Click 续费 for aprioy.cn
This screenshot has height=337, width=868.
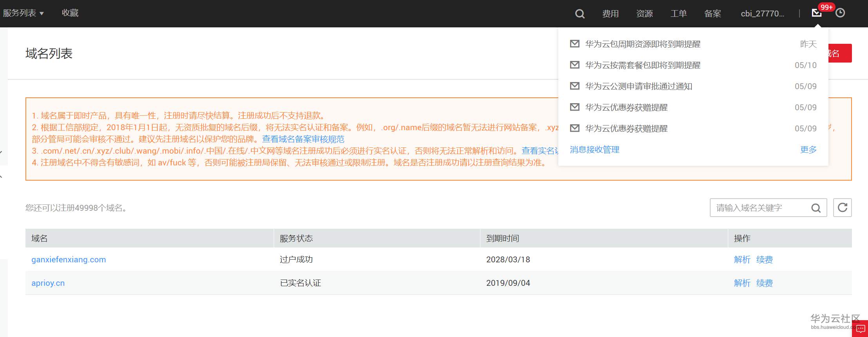coord(765,283)
